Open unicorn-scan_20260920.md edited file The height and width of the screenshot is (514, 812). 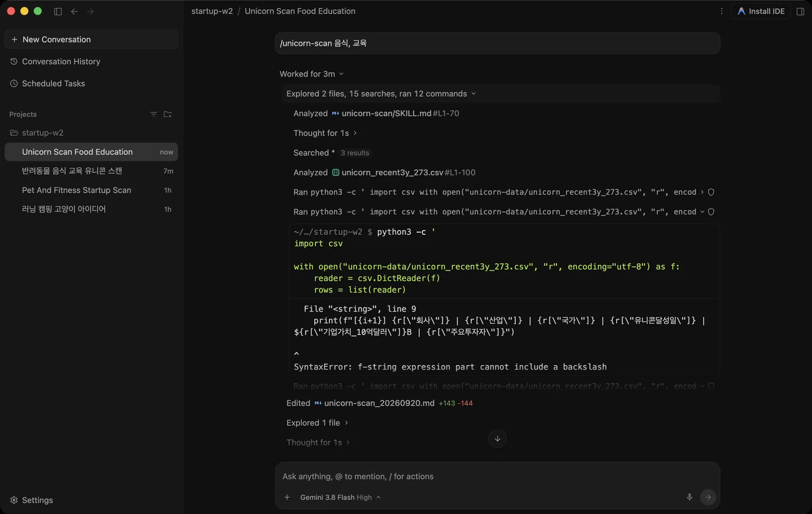pyautogui.click(x=379, y=403)
